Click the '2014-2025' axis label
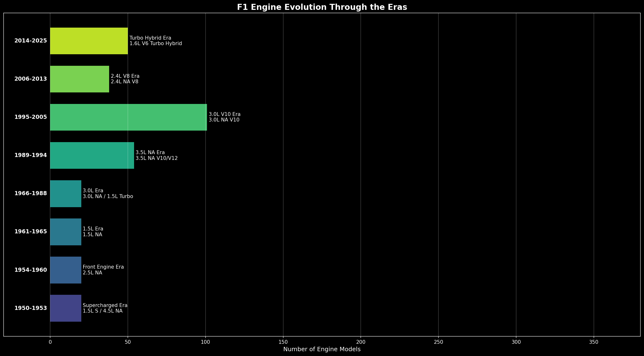This screenshot has height=356, width=644. 30,41
